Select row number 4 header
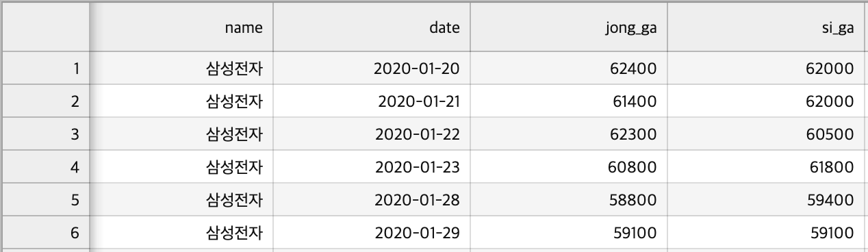This screenshot has height=252, width=868. pos(46,166)
